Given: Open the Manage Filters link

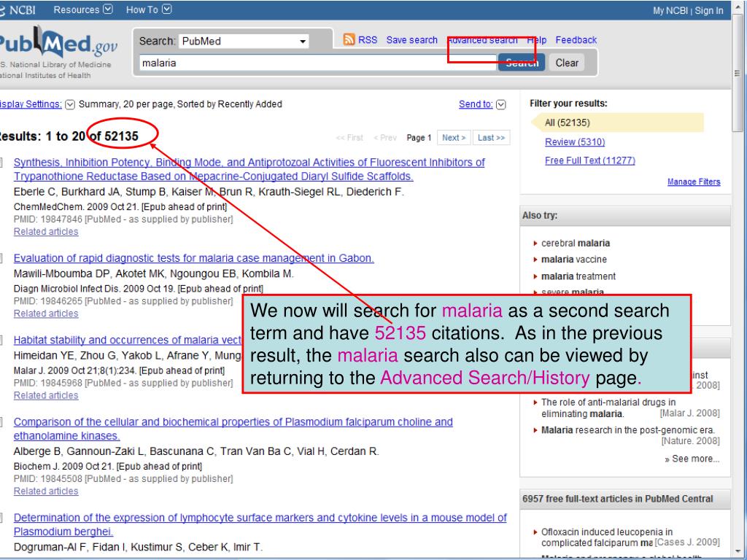Looking at the screenshot, I should point(694,182).
